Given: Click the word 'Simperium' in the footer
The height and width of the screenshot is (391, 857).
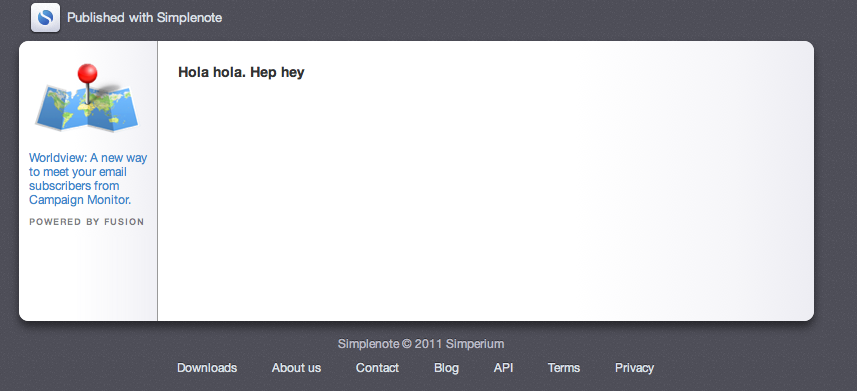Looking at the screenshot, I should pyautogui.click(x=475, y=344).
